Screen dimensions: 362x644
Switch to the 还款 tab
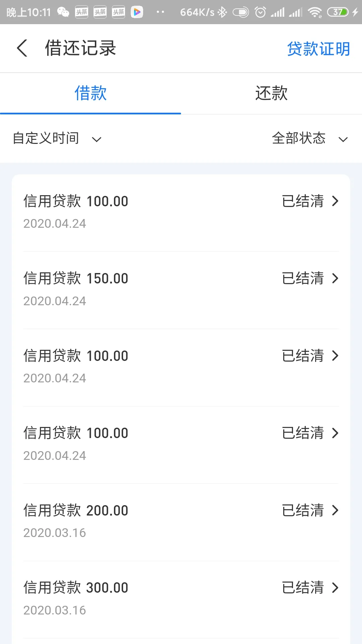coord(271,93)
